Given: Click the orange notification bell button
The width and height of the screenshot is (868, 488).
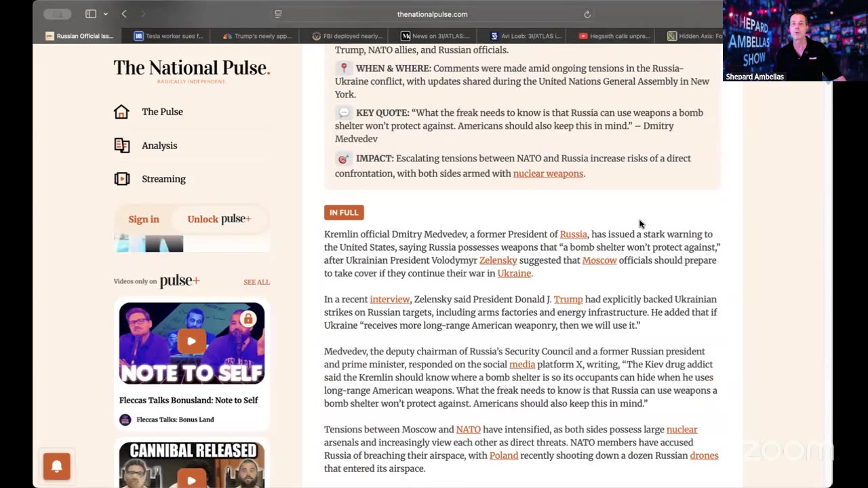Looking at the screenshot, I should pyautogui.click(x=57, y=466).
